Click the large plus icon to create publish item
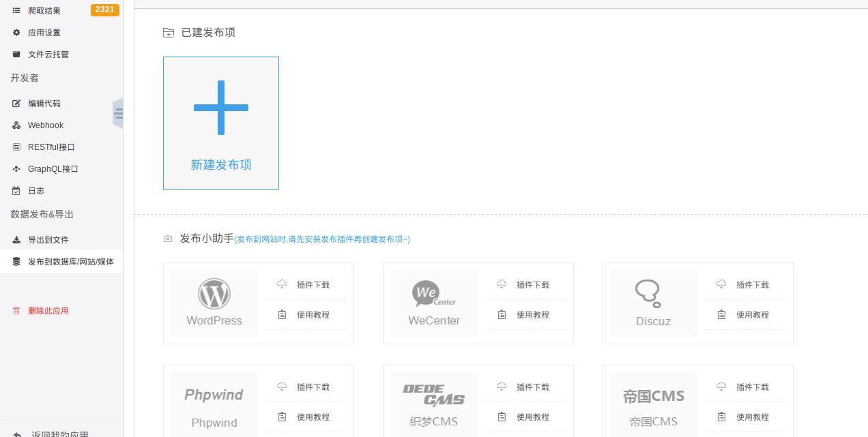868x437 pixels. (x=220, y=108)
